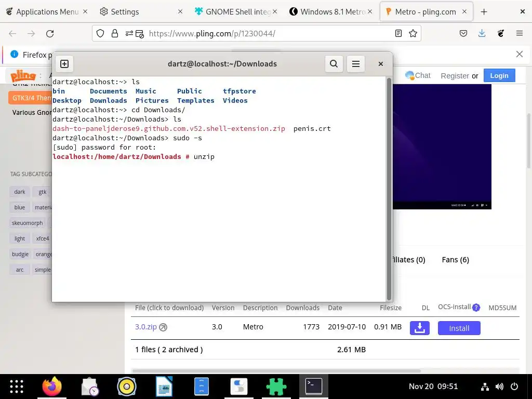Close the Metro - pling.com tab
This screenshot has height=399, width=532.
pyautogui.click(x=464, y=11)
